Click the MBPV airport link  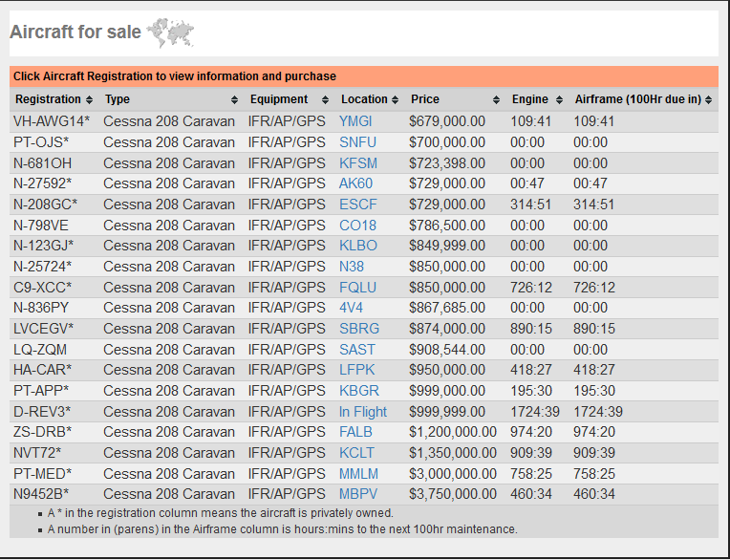[x=358, y=494]
